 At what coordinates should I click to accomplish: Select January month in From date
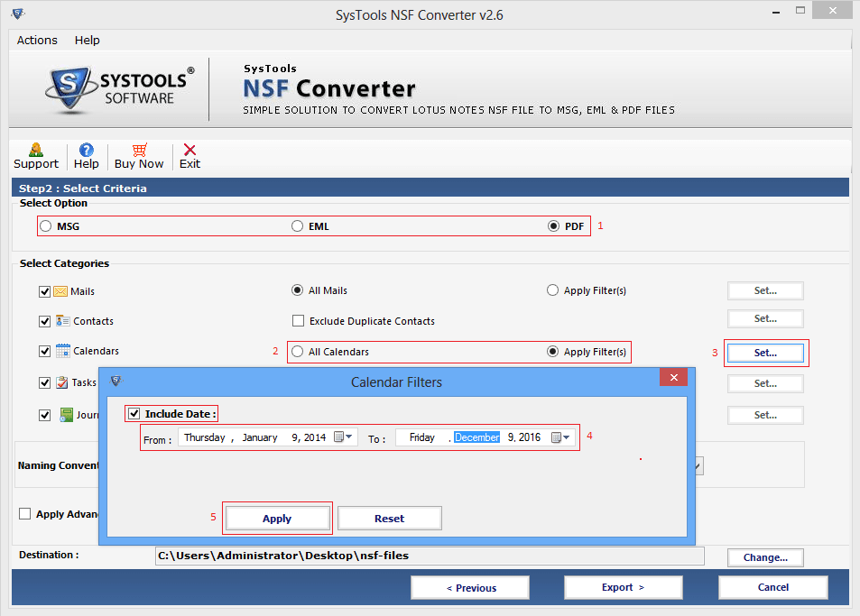point(260,437)
